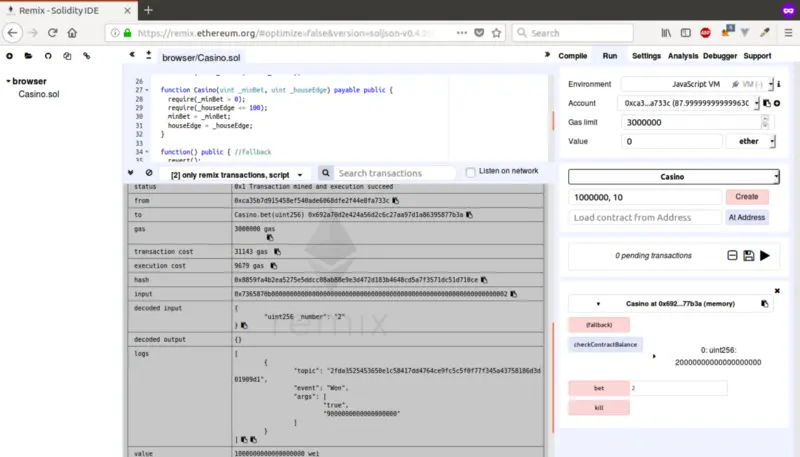Click the Value input field

tap(671, 141)
